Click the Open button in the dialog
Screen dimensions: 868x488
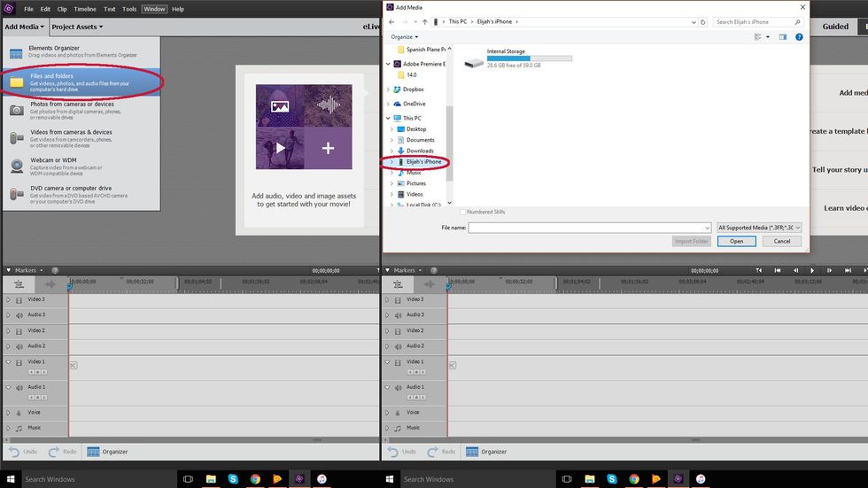click(736, 241)
